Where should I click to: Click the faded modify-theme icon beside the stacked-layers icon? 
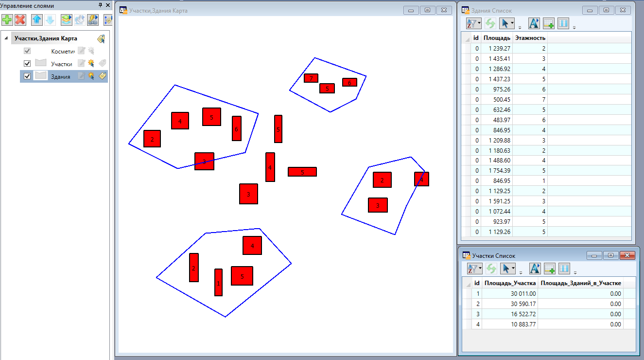coord(80,20)
